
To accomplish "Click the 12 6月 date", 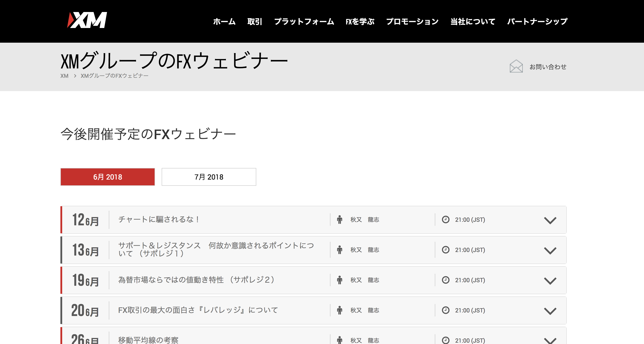I will [x=85, y=220].
